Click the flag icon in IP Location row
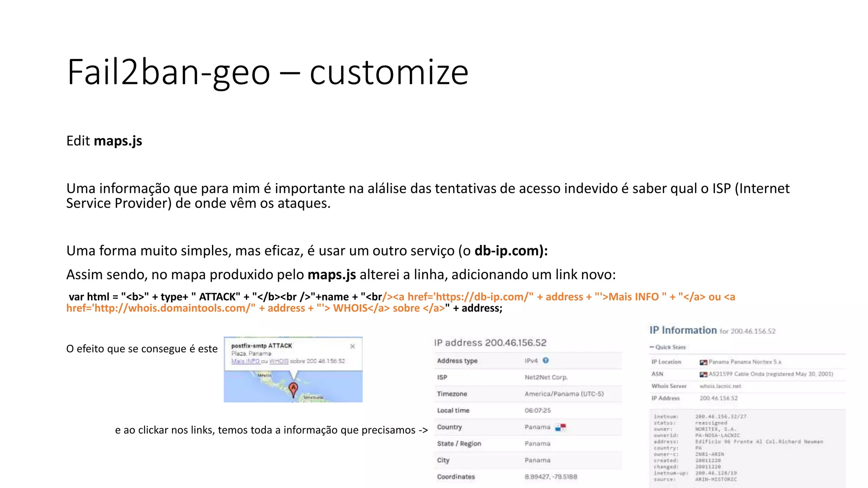The height and width of the screenshot is (488, 868). [x=703, y=362]
